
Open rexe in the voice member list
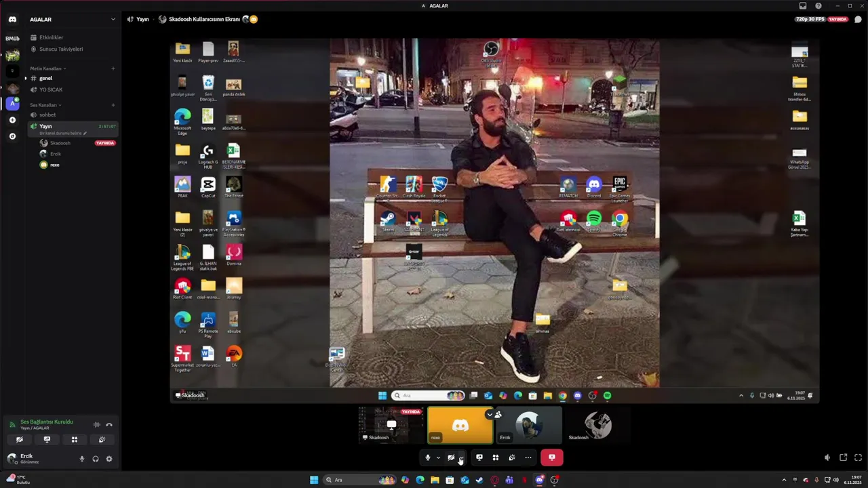(77, 165)
